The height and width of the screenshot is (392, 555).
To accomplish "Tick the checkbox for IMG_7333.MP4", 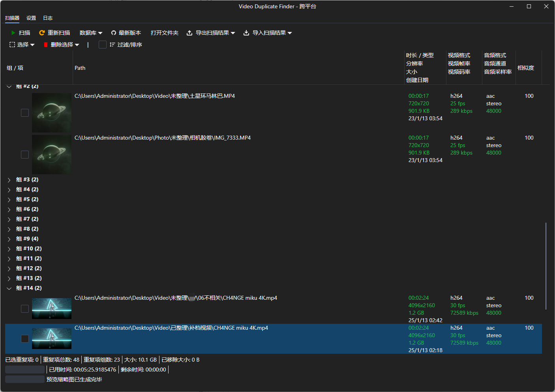I will coord(25,155).
